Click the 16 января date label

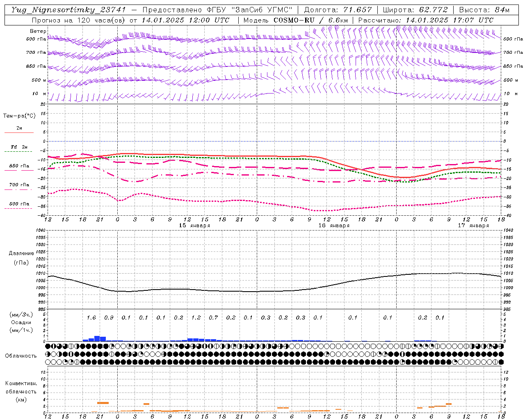(334, 226)
